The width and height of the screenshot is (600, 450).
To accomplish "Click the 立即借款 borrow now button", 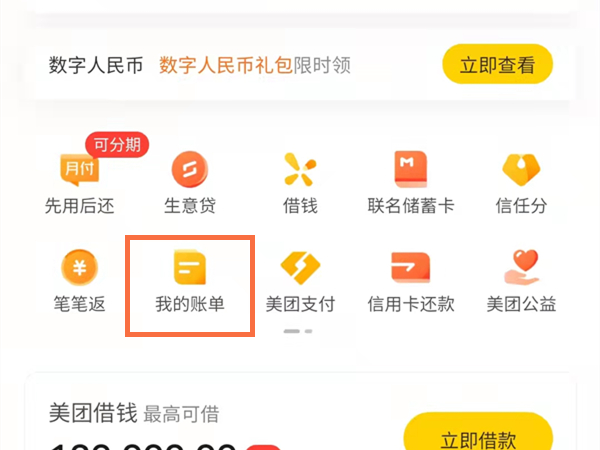I will [x=478, y=434].
